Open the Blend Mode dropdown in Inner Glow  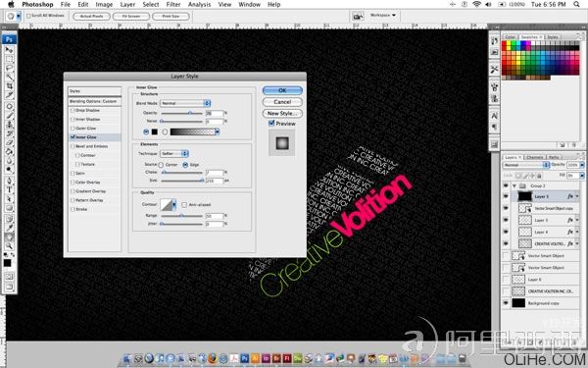point(185,103)
